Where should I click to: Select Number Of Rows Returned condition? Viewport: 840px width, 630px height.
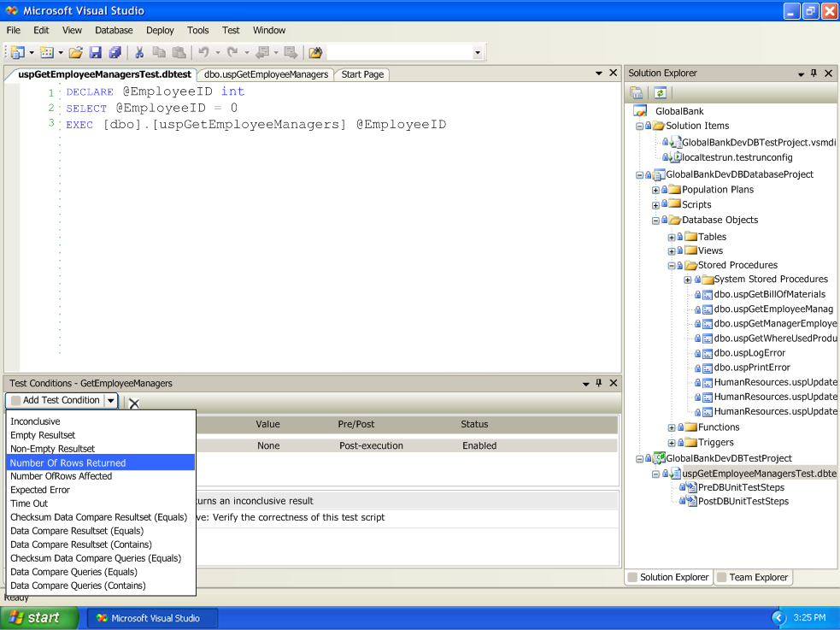click(101, 462)
